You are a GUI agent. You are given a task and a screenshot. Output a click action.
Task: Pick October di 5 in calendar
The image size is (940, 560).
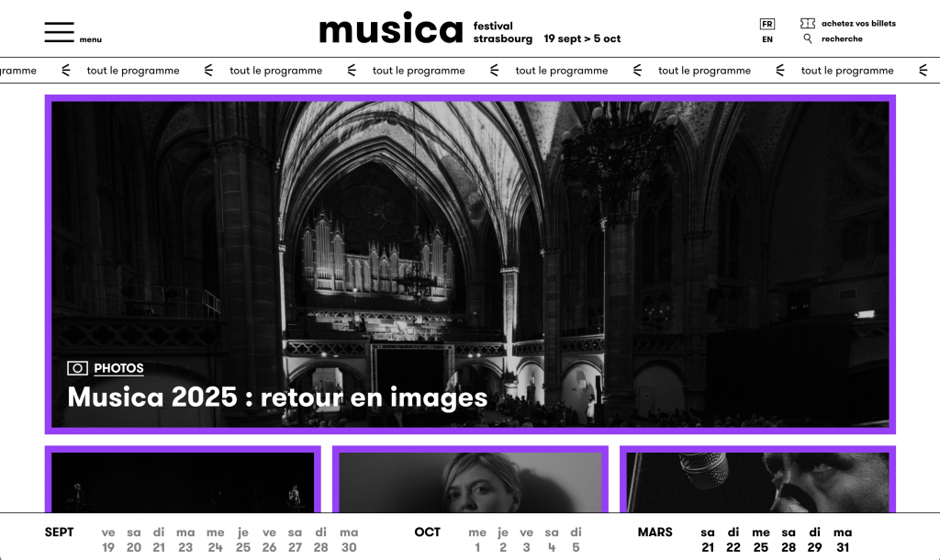[x=576, y=540]
